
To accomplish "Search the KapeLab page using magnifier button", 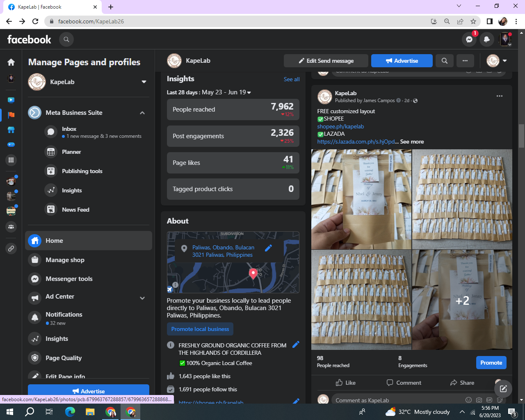I will pyautogui.click(x=445, y=61).
